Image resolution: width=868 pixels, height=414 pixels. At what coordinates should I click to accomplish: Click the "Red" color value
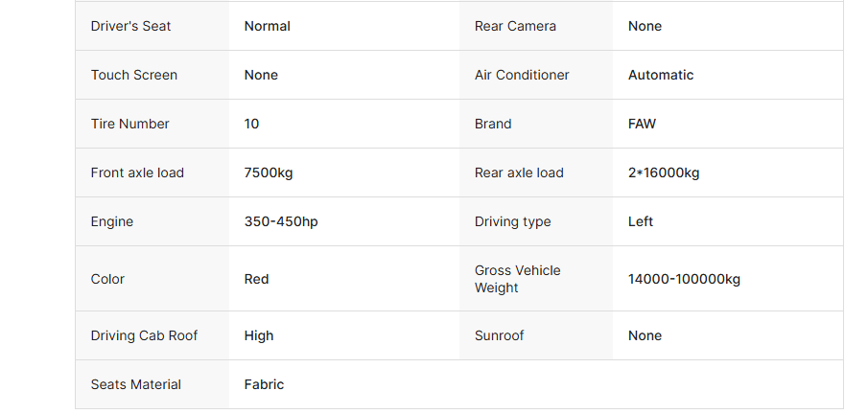click(x=257, y=279)
